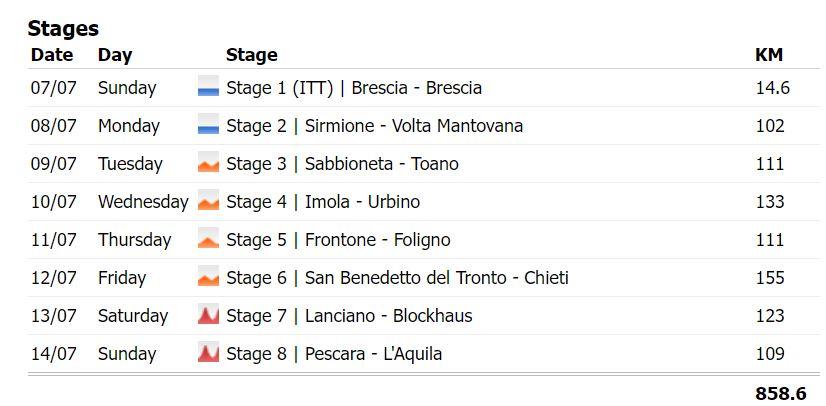
Task: Open Stage 3 Sabbioneta - Toano link
Action: point(342,164)
